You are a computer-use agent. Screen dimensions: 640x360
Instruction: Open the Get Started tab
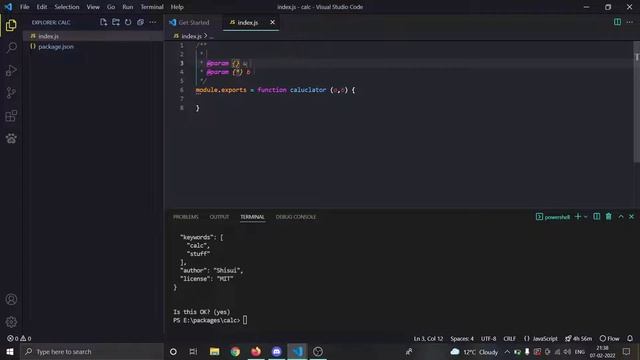tap(194, 22)
